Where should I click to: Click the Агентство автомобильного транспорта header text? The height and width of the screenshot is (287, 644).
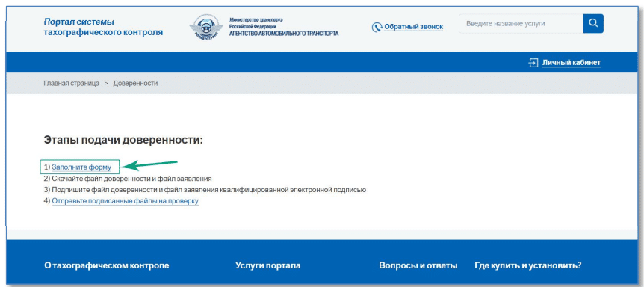coord(284,33)
